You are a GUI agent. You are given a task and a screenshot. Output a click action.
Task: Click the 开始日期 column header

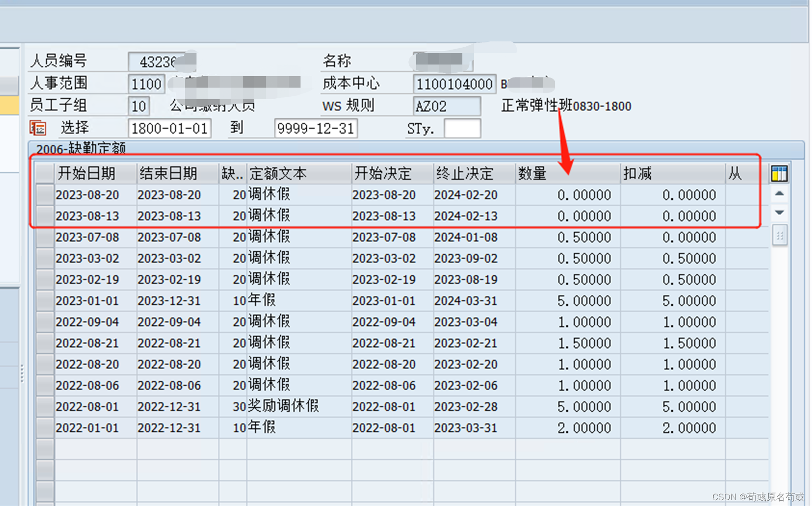[96, 173]
